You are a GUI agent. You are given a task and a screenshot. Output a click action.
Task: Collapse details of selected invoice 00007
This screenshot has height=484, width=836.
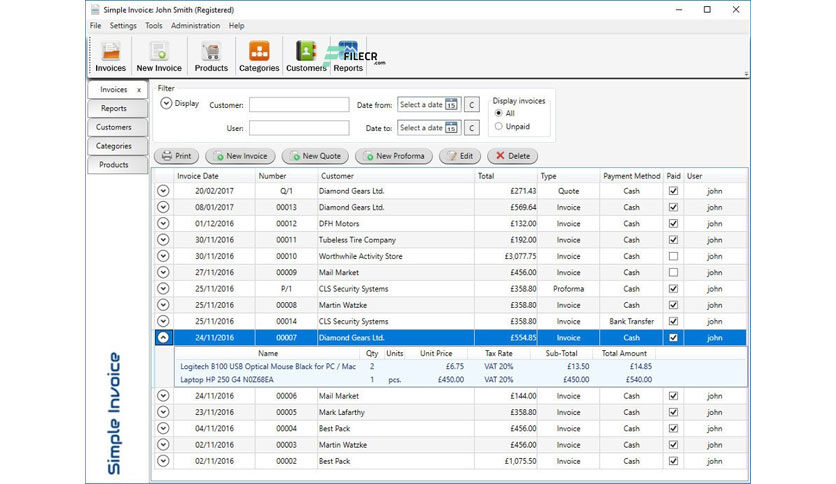click(x=163, y=337)
